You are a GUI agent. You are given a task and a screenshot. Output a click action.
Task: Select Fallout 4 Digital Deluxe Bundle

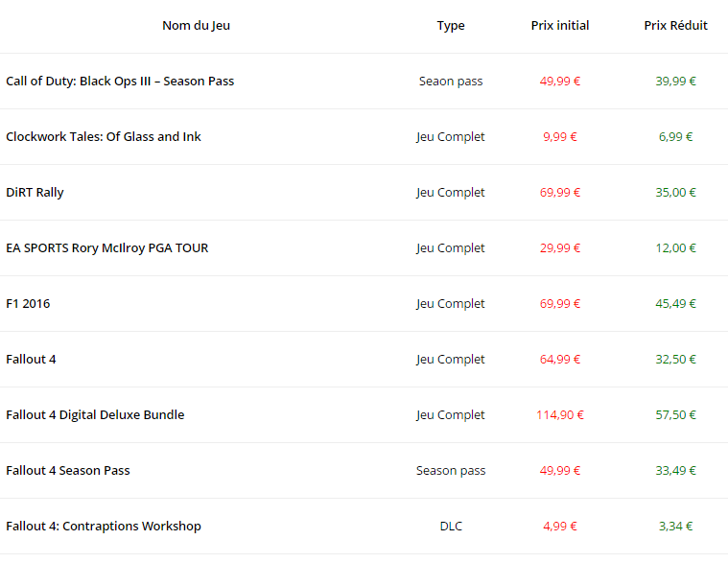pyautogui.click(x=95, y=415)
